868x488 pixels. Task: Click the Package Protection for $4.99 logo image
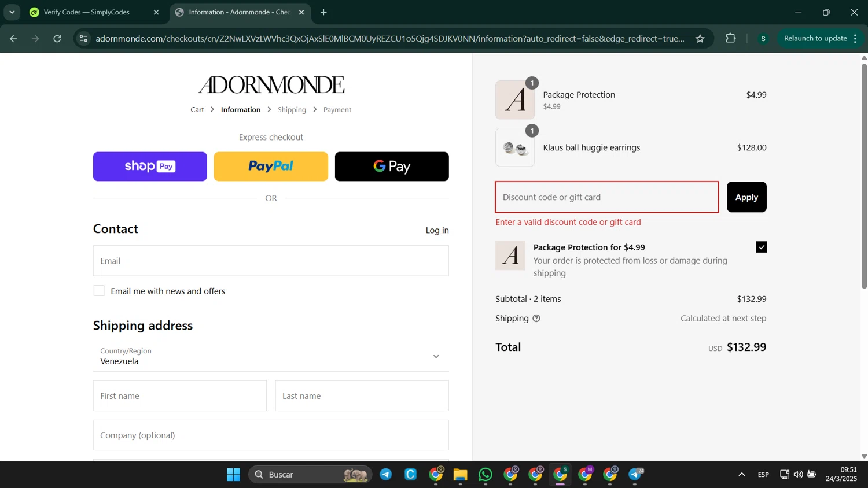[510, 256]
